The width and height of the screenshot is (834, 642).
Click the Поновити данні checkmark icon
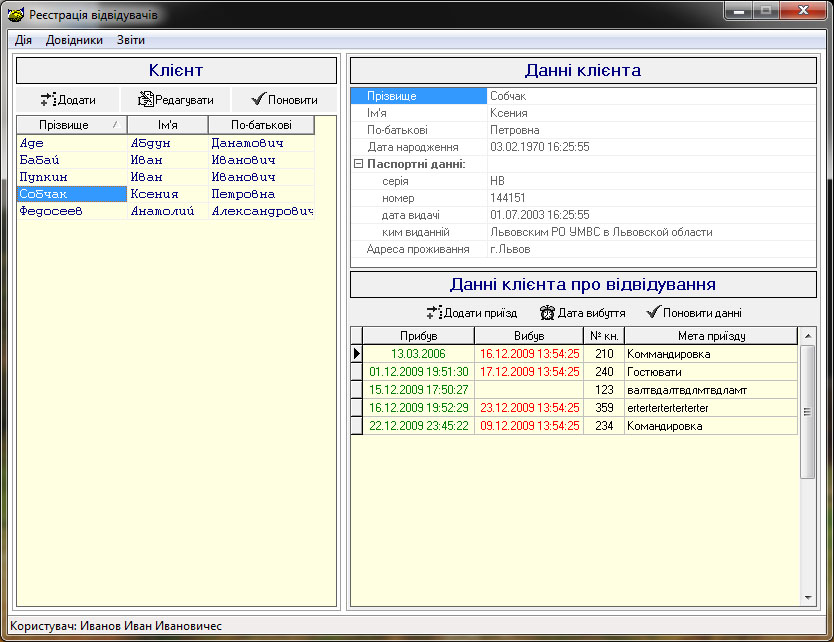pos(654,313)
